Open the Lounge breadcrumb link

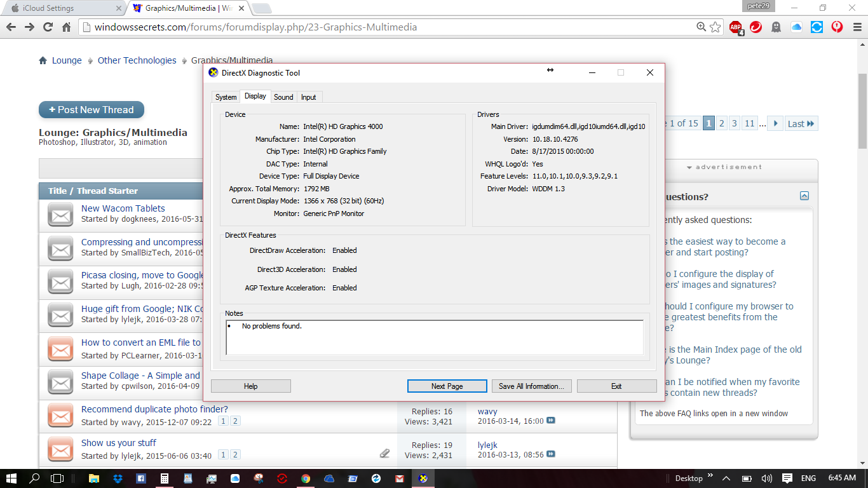pos(67,61)
